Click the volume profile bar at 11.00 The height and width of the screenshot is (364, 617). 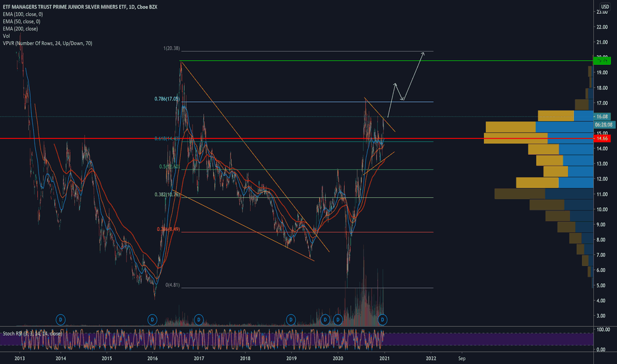click(544, 194)
